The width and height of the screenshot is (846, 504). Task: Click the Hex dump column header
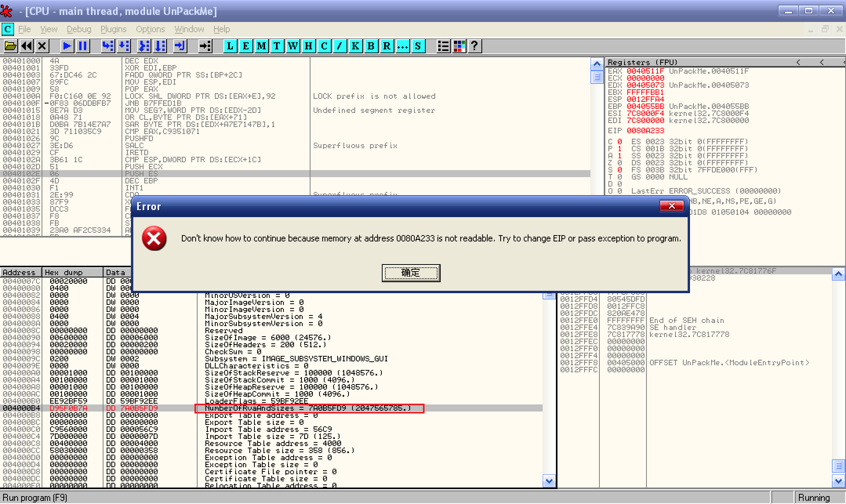click(x=64, y=272)
